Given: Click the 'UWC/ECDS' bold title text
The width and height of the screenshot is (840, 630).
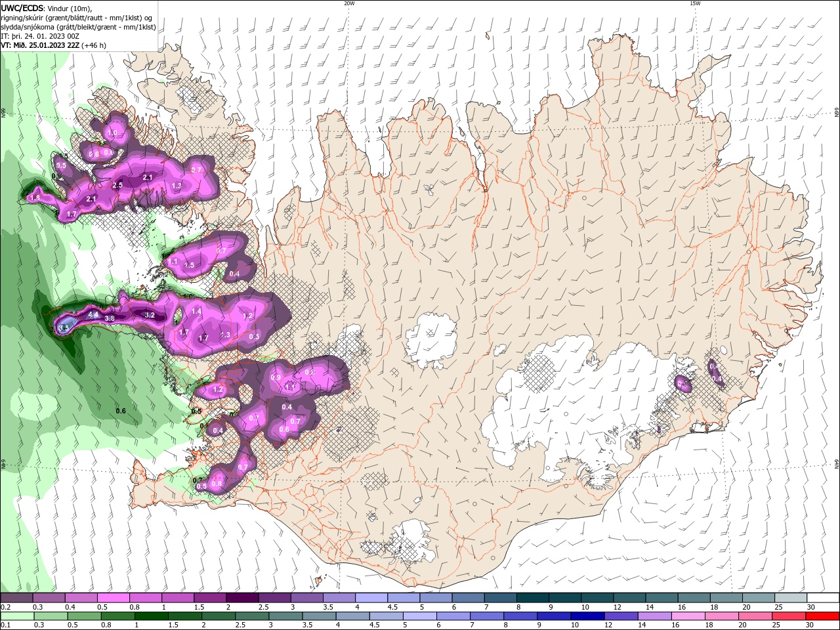Looking at the screenshot, I should (22, 8).
